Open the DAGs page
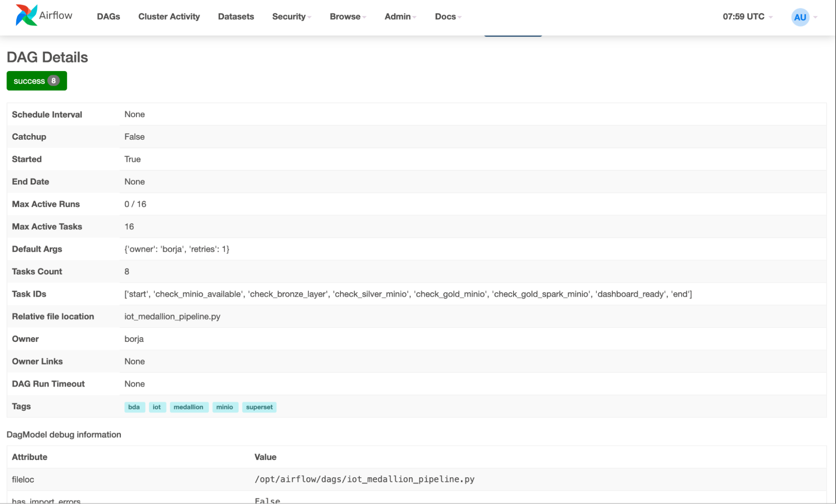Screen dimensions: 836x504 click(108, 17)
